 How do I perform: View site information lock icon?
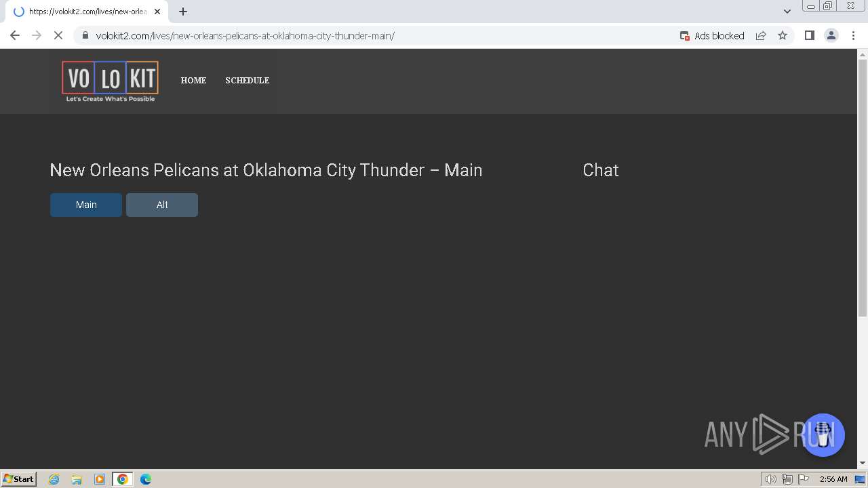pos(85,36)
